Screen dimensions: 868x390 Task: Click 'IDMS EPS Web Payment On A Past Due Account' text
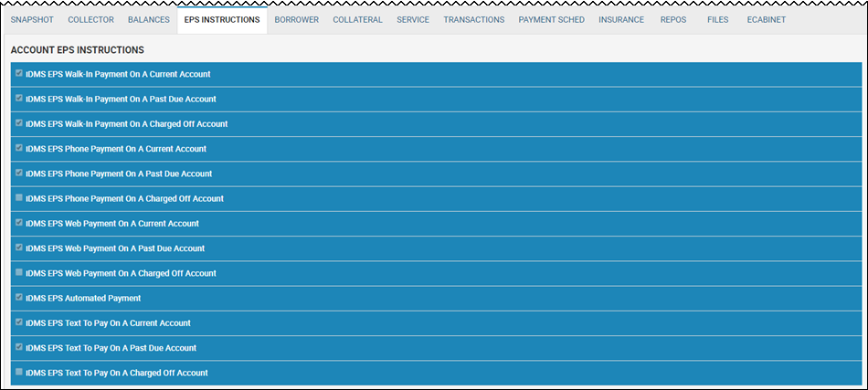pyautogui.click(x=115, y=248)
